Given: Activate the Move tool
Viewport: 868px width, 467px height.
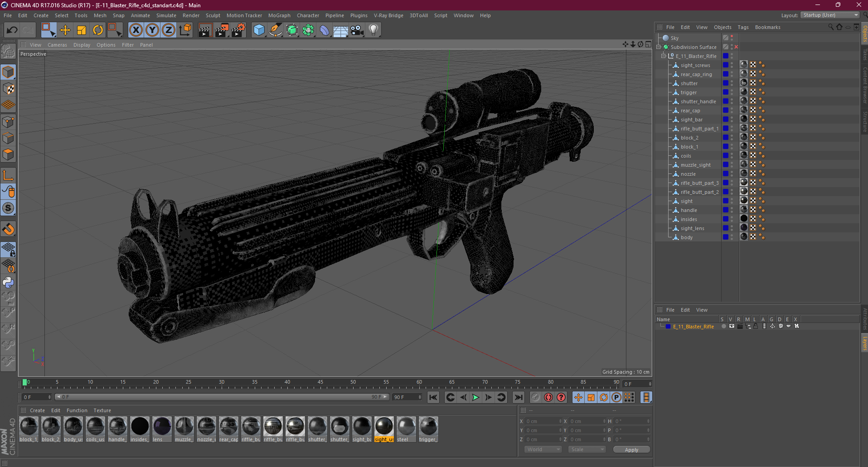Looking at the screenshot, I should [x=65, y=30].
